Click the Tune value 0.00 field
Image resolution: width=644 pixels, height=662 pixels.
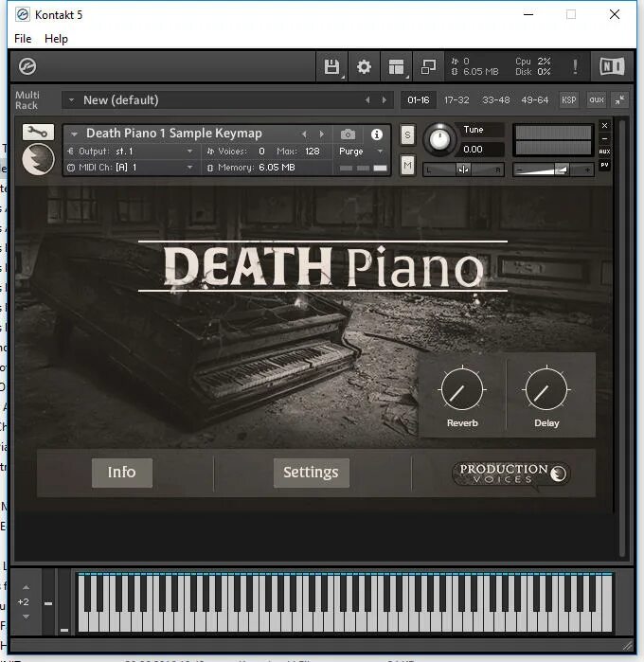[479, 149]
